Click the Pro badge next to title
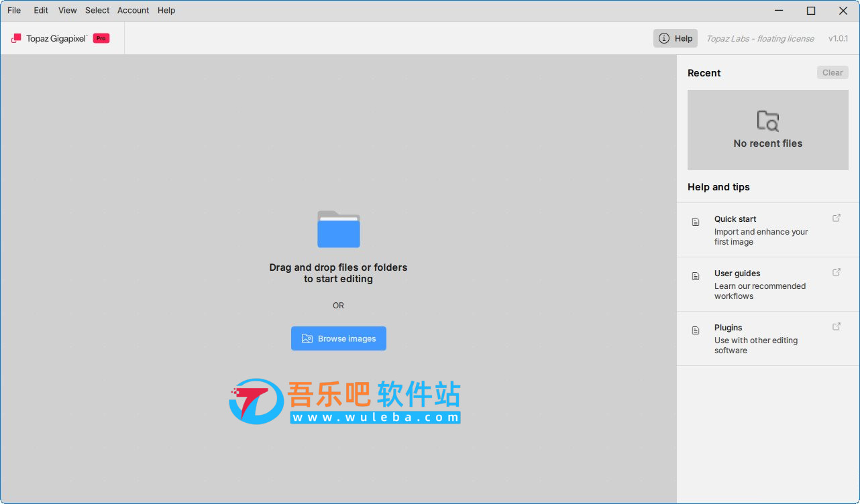 click(101, 38)
